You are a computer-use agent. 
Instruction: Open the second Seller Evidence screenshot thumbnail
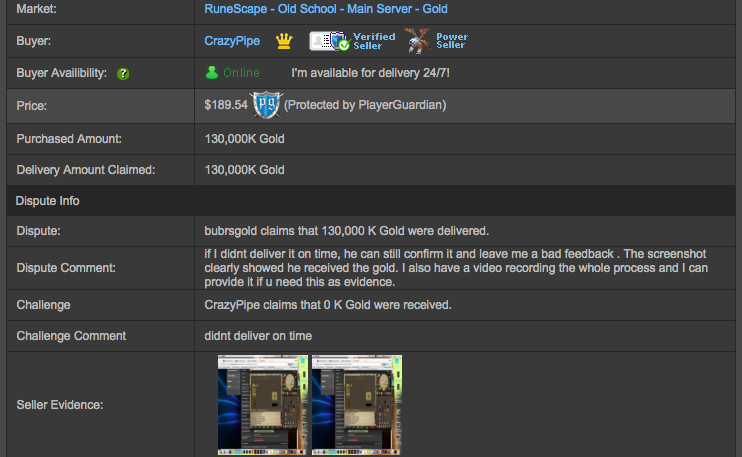point(357,405)
